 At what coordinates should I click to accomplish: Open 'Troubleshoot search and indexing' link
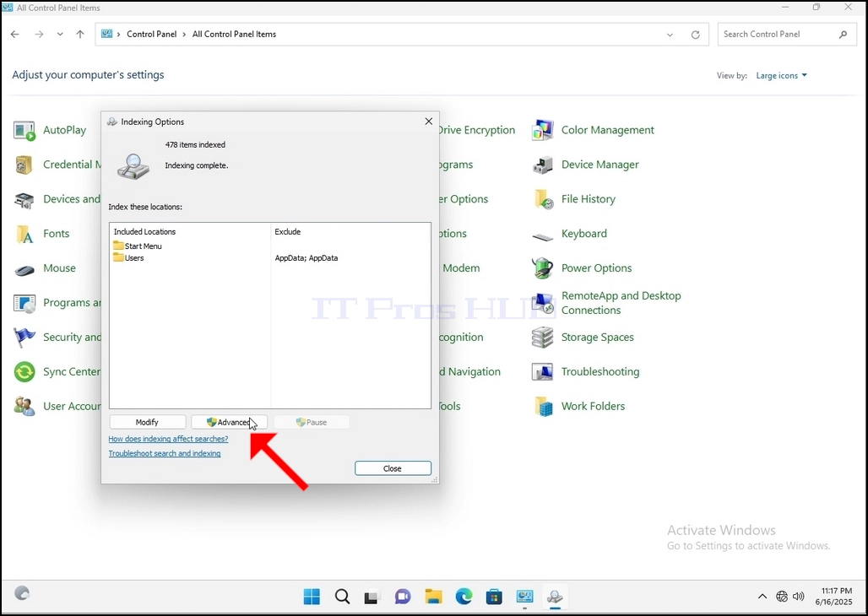coord(165,453)
